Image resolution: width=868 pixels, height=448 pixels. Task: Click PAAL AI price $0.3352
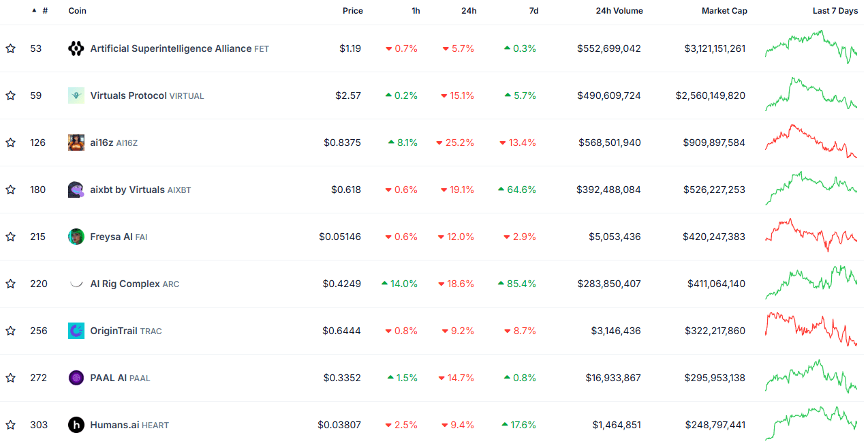[x=343, y=378]
